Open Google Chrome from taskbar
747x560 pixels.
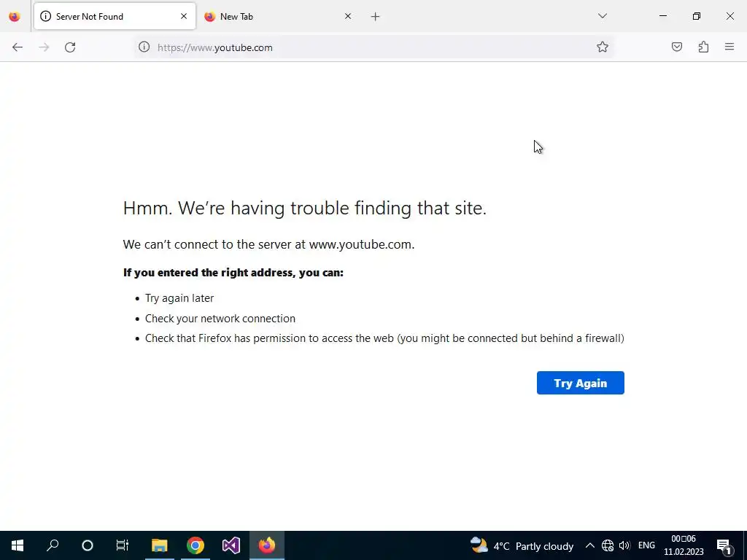point(196,545)
